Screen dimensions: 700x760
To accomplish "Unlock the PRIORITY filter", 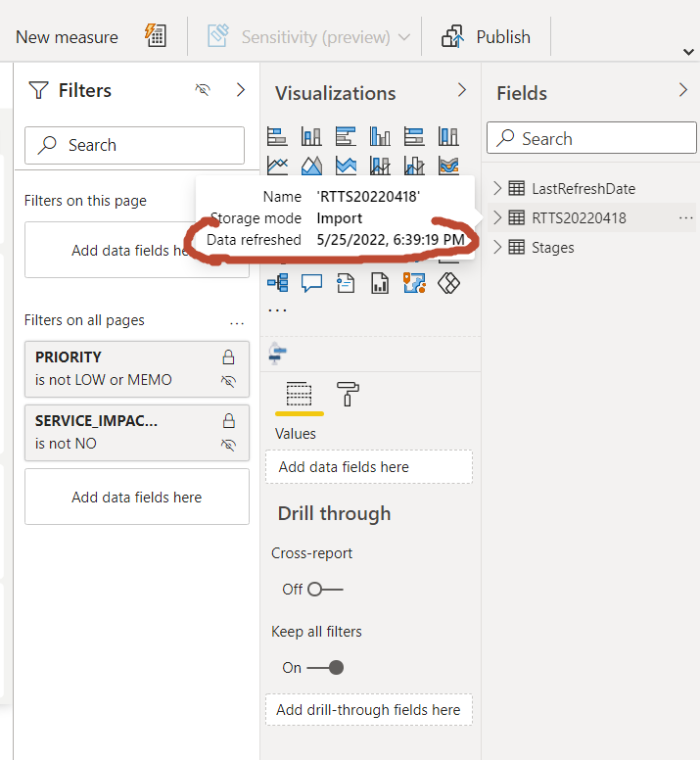I will pyautogui.click(x=229, y=357).
